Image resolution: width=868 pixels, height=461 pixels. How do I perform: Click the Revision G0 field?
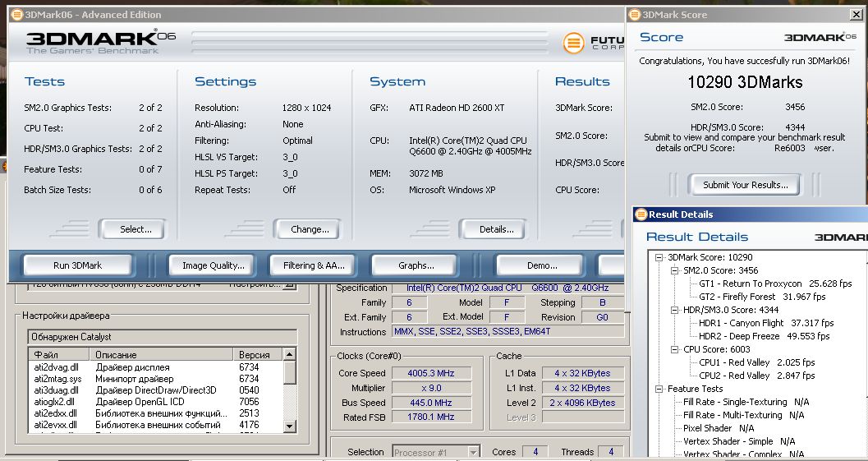602,317
